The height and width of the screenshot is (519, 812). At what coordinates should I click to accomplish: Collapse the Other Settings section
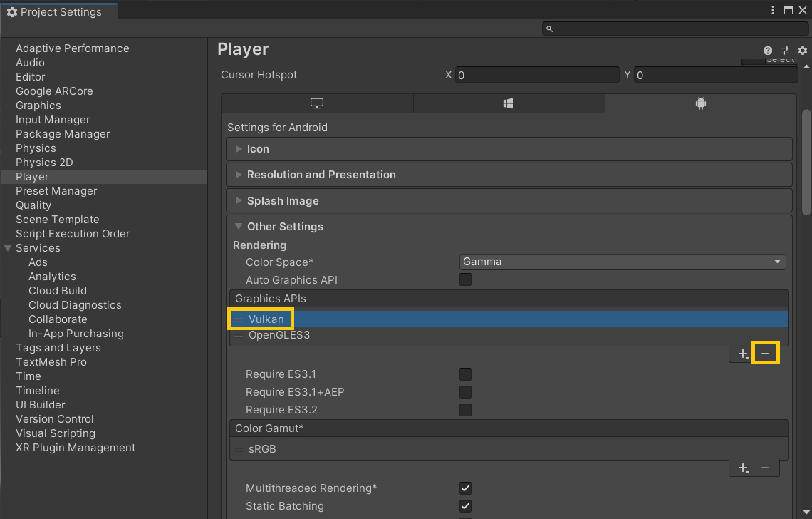tap(238, 227)
